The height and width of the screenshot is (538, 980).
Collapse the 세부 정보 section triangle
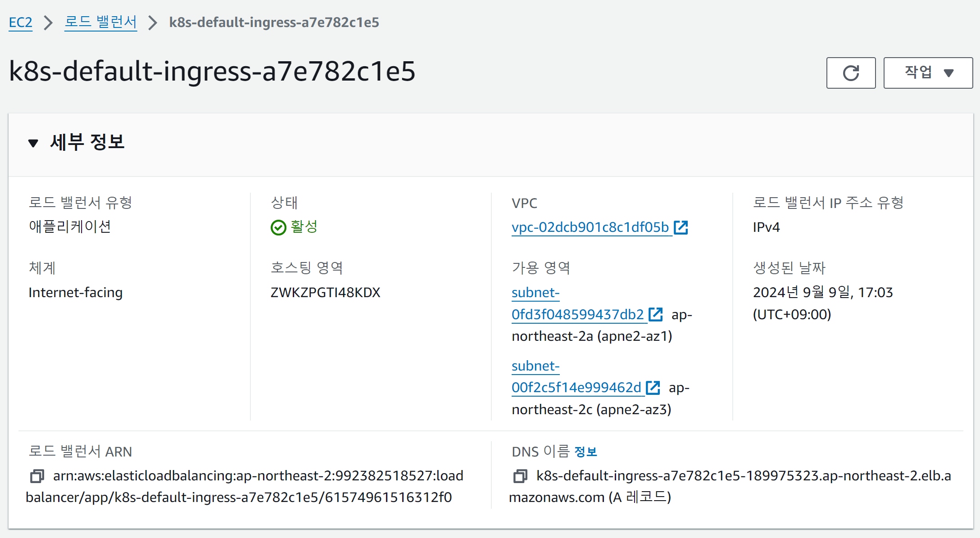click(x=33, y=143)
